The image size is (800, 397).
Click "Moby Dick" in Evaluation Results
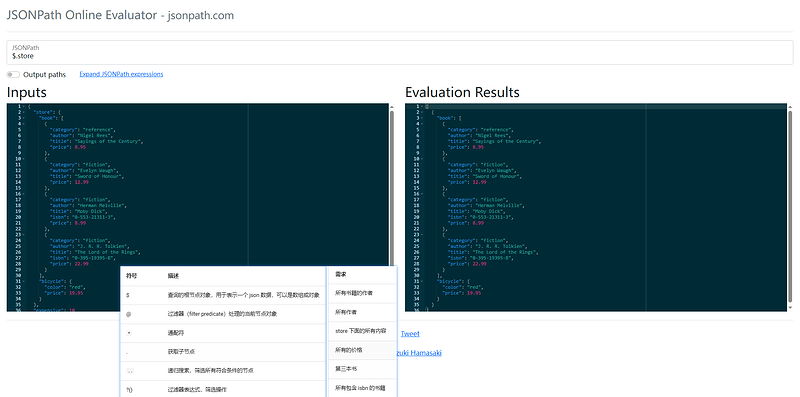(489, 211)
